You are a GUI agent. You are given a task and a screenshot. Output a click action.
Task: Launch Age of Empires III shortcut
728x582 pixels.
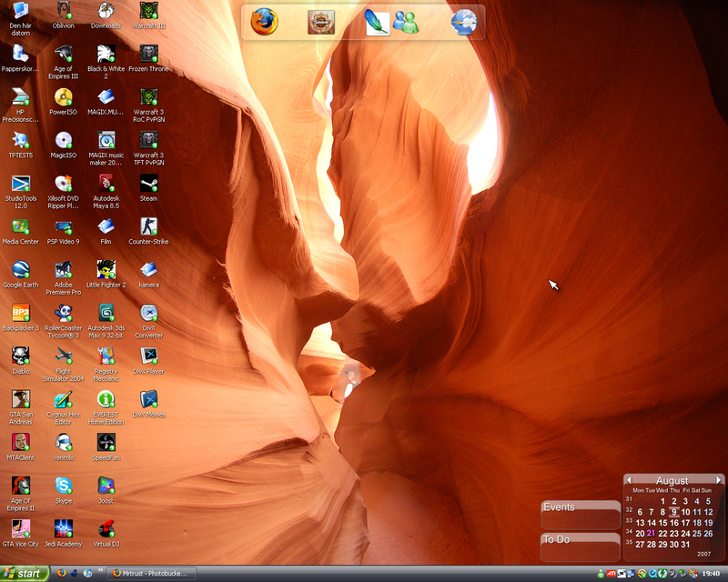[x=63, y=54]
